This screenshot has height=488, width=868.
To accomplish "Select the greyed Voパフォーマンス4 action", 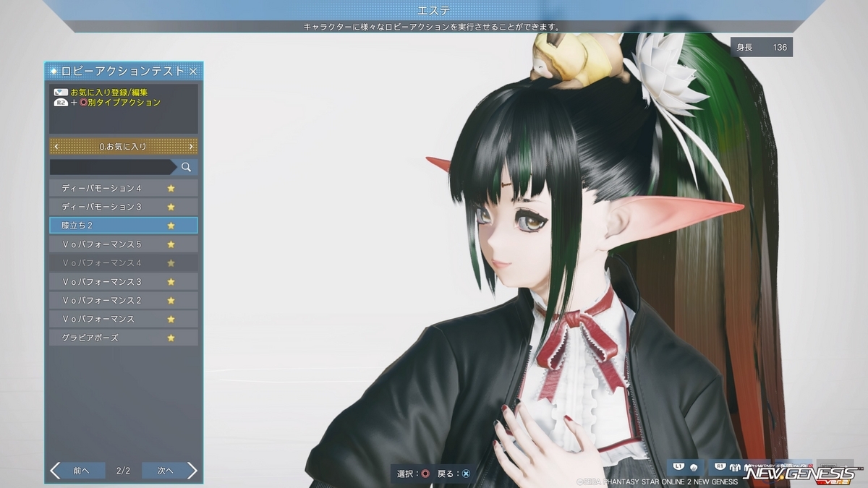I will pos(123,263).
